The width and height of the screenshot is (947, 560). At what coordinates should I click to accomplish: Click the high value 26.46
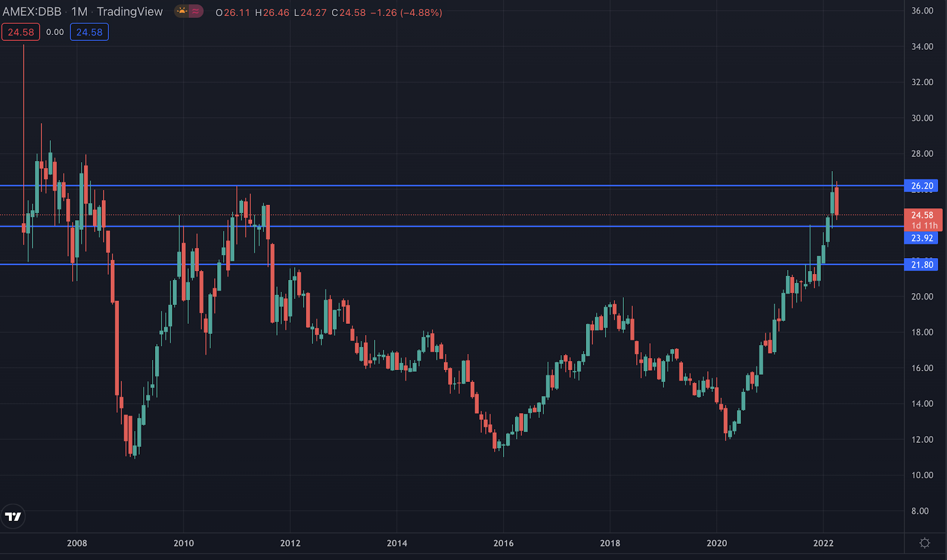pyautogui.click(x=276, y=12)
